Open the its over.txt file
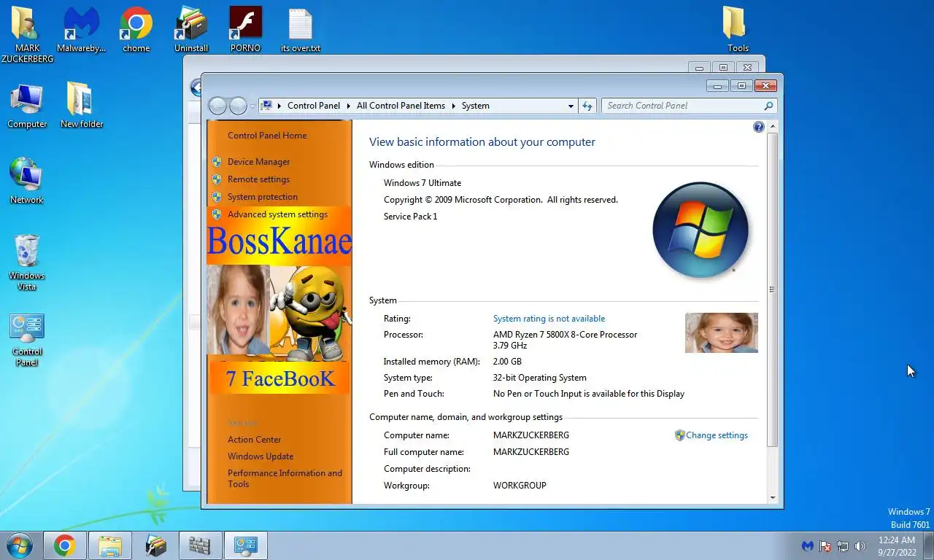This screenshot has height=560, width=934. point(300,31)
